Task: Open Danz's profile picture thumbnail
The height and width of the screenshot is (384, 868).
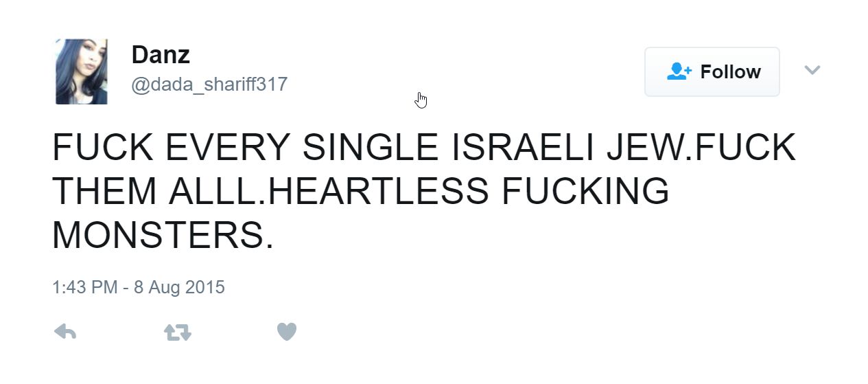Action: tap(81, 71)
